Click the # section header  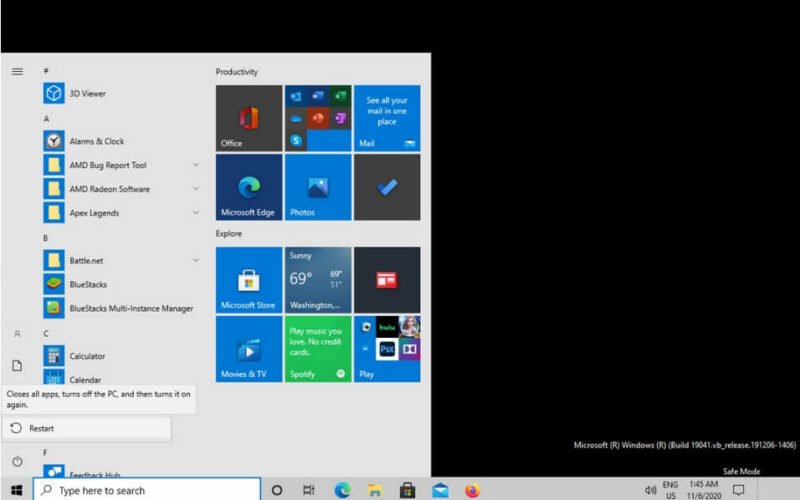(46, 70)
